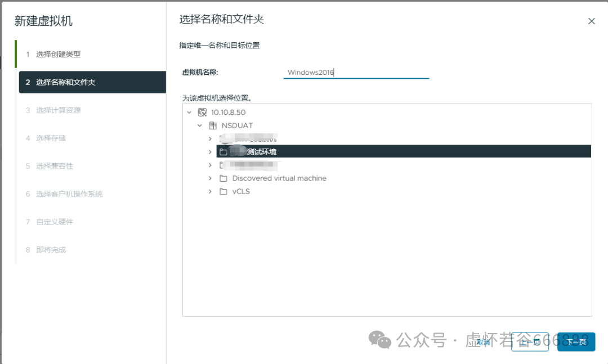Screen dimensions: 608x364
Task: Click the vCenter server icon beside 10.10.8.50
Action: coord(202,113)
